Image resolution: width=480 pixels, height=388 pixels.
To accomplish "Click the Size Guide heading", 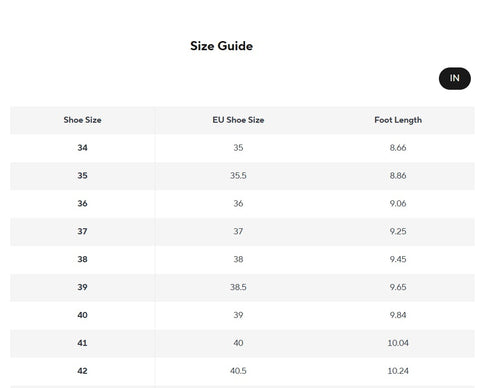I will (x=221, y=46).
